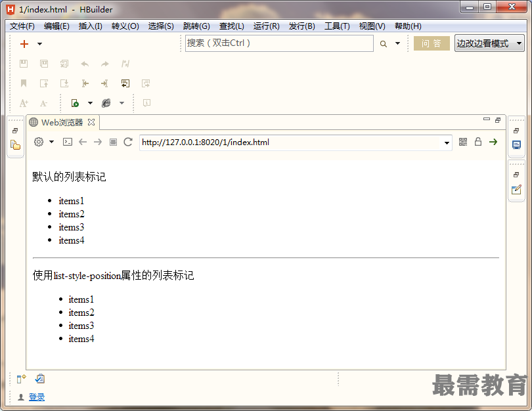Click the Save All toolbar icon
Image resolution: width=532 pixels, height=411 pixels.
point(64,64)
